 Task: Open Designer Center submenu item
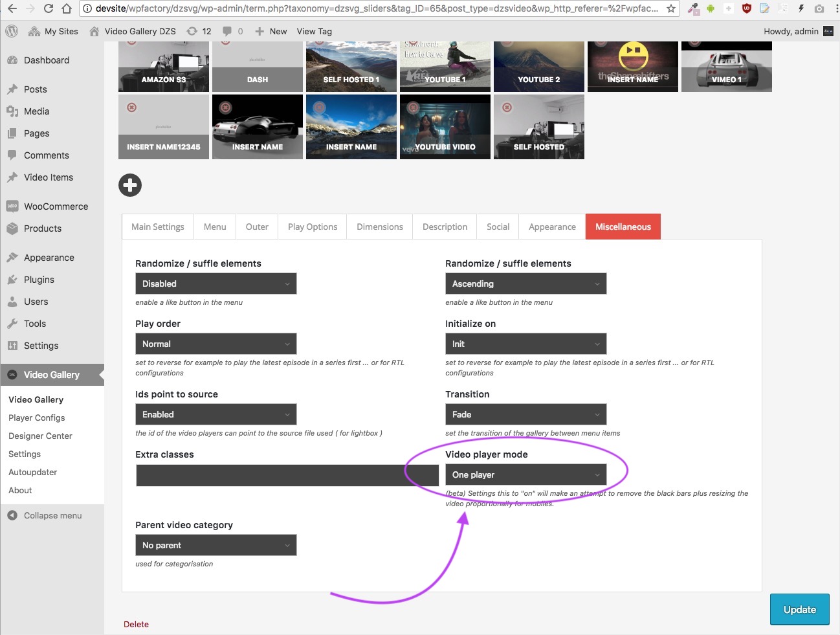[40, 436]
